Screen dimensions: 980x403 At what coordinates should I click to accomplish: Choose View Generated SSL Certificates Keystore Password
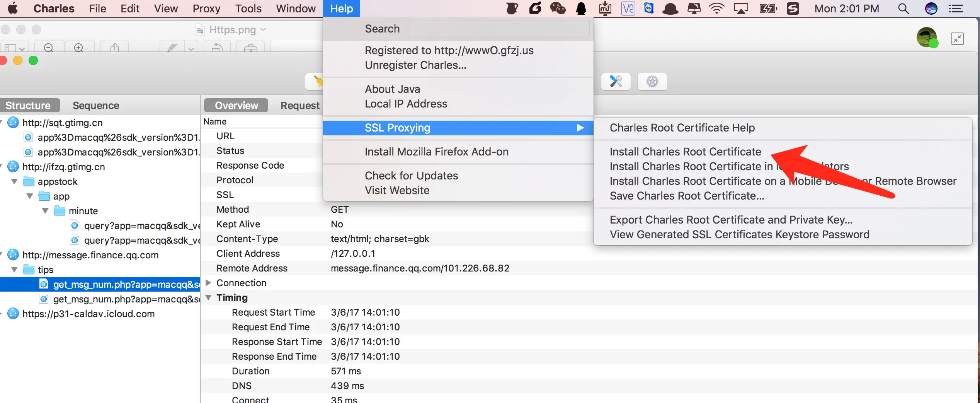[x=739, y=234]
